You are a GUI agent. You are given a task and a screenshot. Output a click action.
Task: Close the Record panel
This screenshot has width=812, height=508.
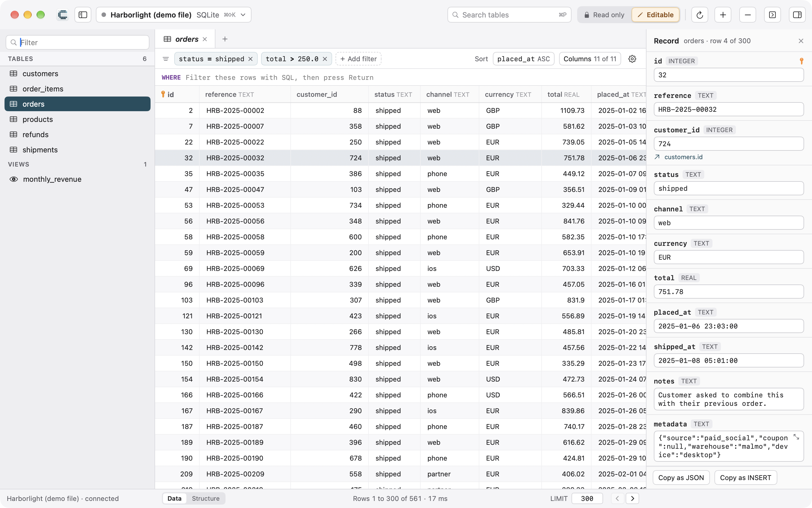click(x=801, y=41)
